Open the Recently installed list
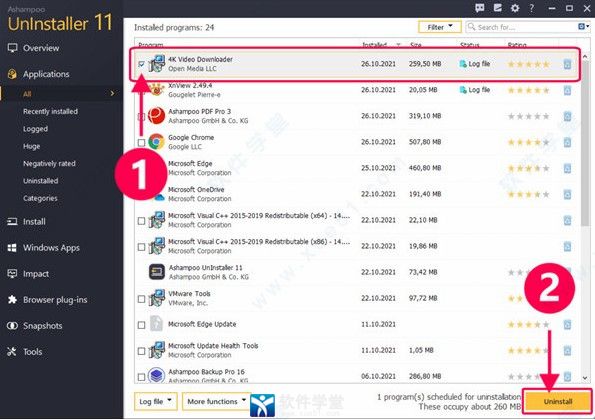The image size is (595, 420). (x=50, y=112)
